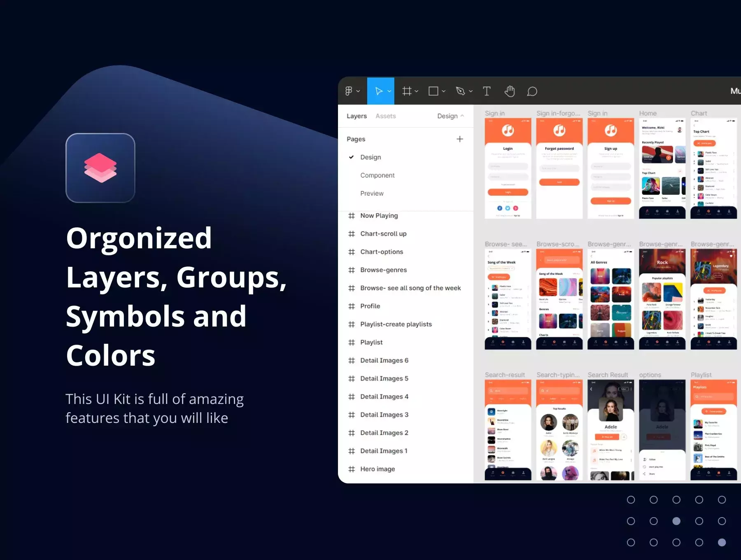Open the Figma main menu icon

349,91
